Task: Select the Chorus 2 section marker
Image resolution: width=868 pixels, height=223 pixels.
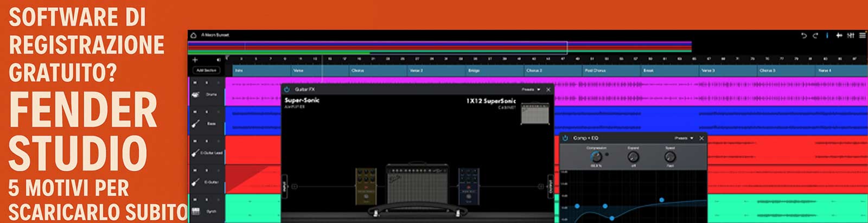Action: pos(553,71)
